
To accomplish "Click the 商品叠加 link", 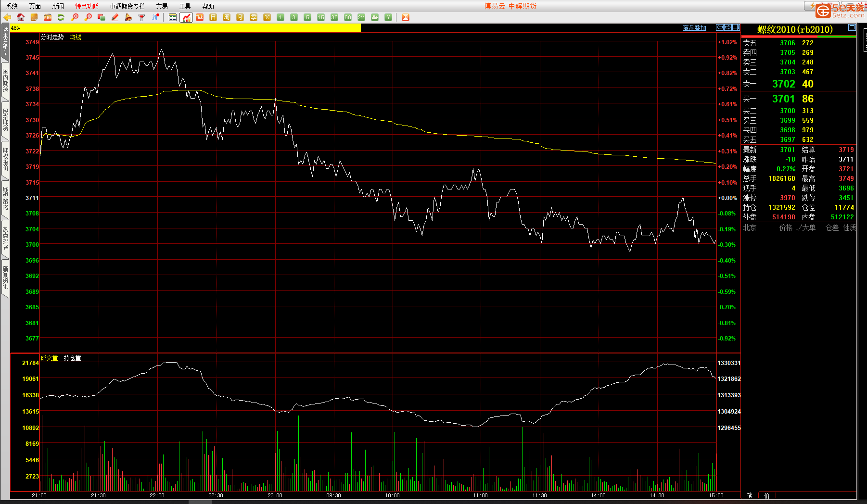I will pos(694,28).
